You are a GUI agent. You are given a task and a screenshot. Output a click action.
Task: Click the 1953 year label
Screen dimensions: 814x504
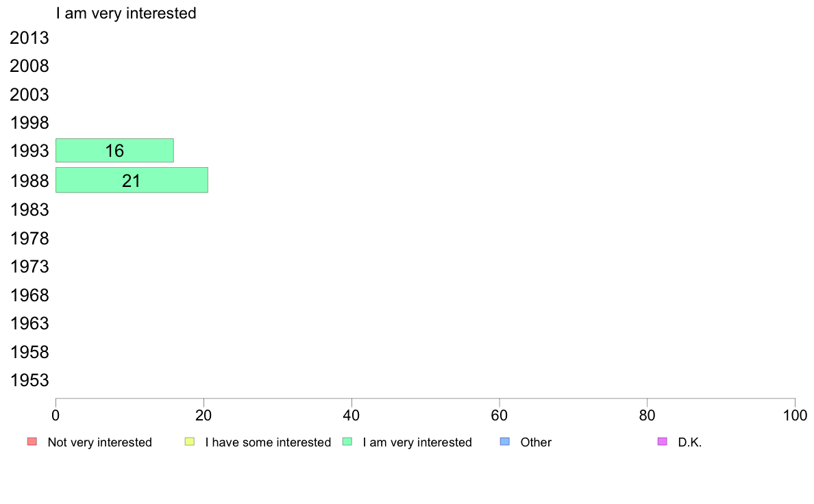(29, 381)
